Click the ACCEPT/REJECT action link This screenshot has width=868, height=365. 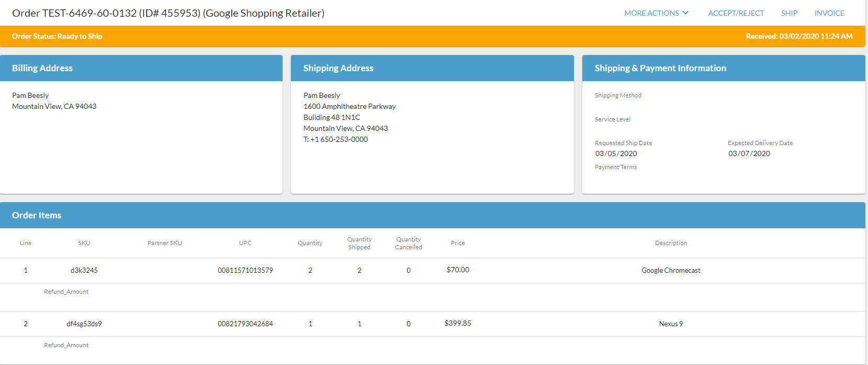pos(736,13)
